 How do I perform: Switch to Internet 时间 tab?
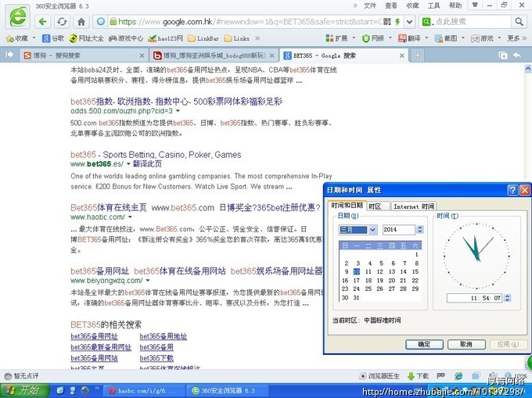[414, 206]
